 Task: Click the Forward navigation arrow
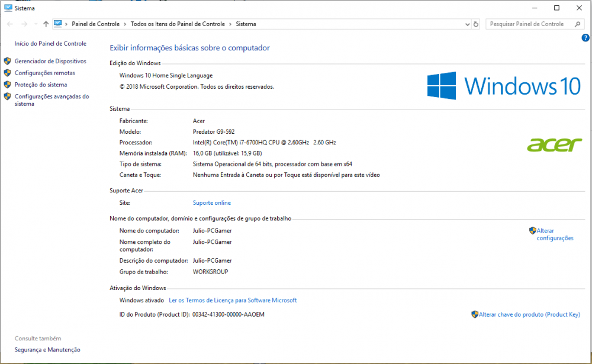[x=24, y=24]
